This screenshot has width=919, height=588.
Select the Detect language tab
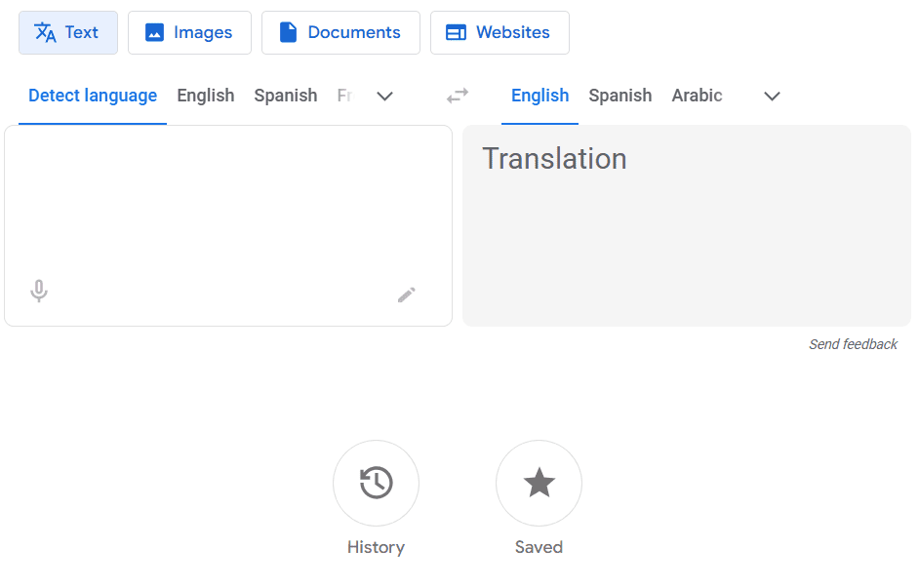coord(92,96)
